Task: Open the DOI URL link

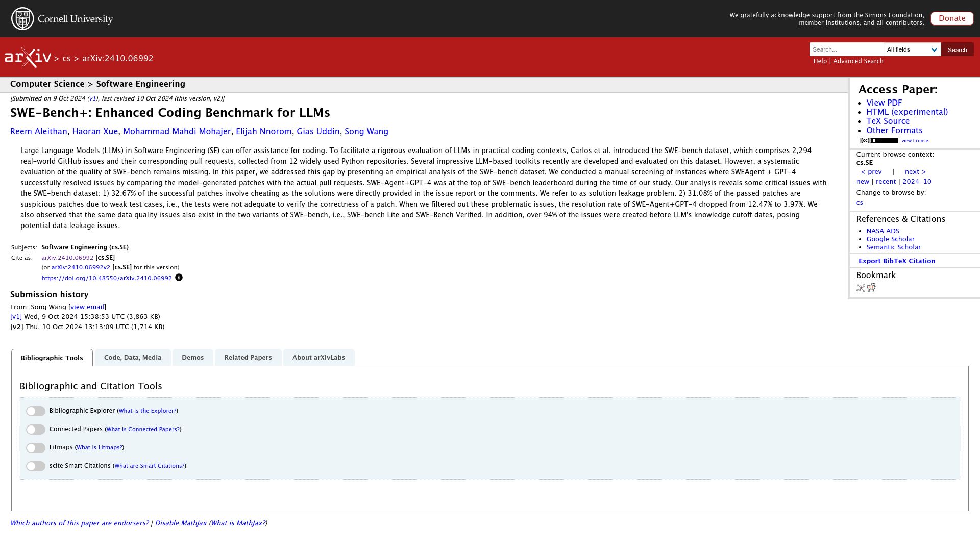Action: (x=107, y=278)
